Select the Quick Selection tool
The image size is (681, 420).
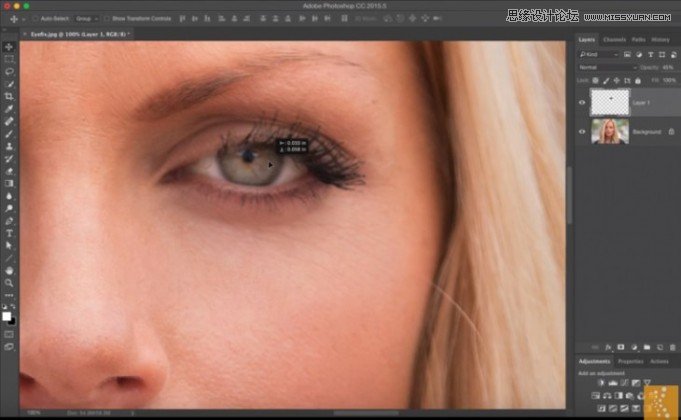click(x=9, y=84)
